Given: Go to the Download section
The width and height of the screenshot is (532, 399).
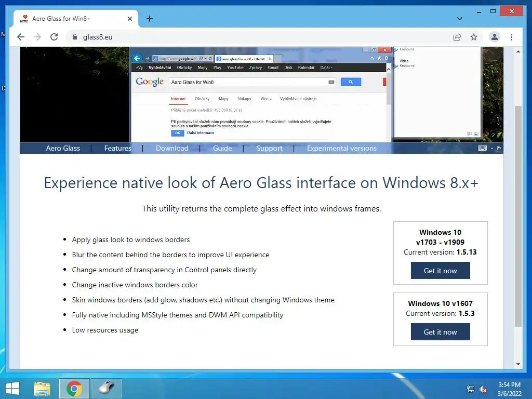Looking at the screenshot, I should coord(172,148).
